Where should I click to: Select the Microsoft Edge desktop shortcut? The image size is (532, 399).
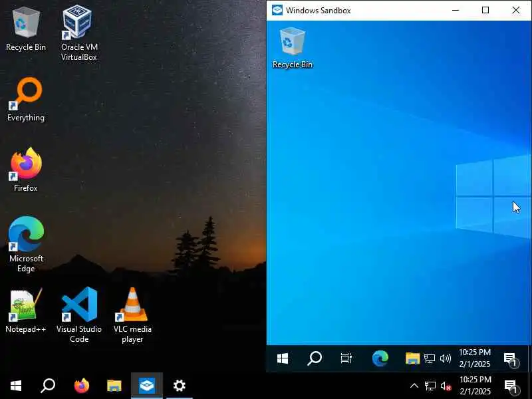point(26,244)
